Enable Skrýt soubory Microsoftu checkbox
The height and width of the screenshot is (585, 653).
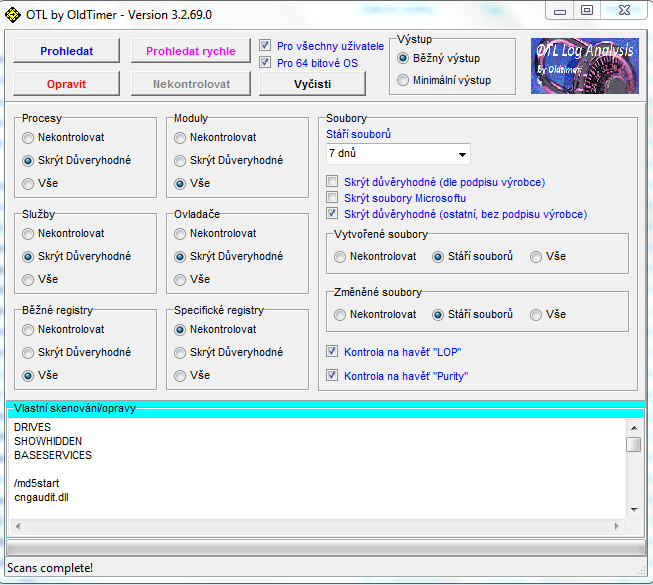click(x=333, y=198)
